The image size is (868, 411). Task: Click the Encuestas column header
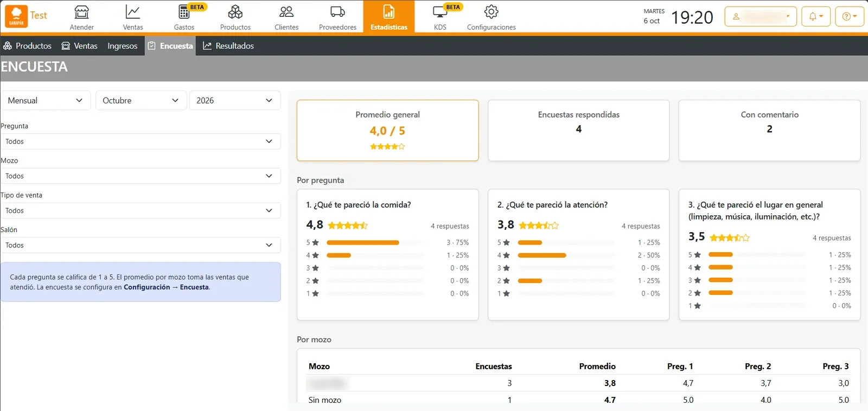pyautogui.click(x=494, y=367)
